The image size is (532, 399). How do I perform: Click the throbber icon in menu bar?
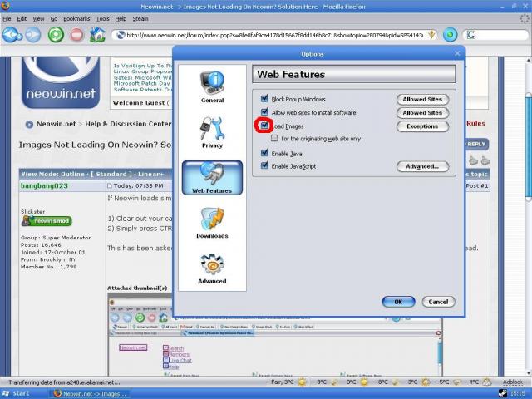[x=525, y=18]
